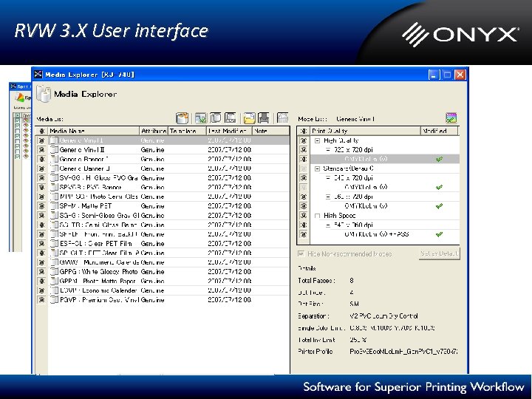The height and width of the screenshot is (399, 532).
Task: Collapse the 360 x 720 dpi node
Action: coord(328,197)
